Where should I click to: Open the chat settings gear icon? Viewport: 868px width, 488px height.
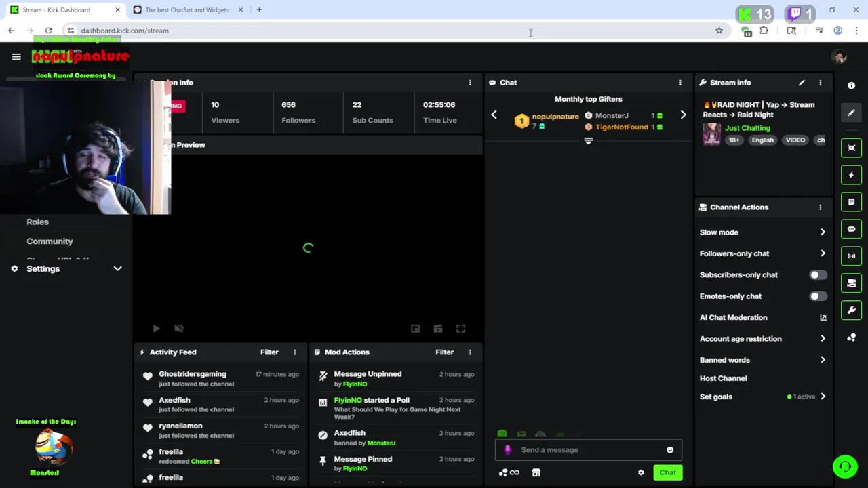click(641, 473)
